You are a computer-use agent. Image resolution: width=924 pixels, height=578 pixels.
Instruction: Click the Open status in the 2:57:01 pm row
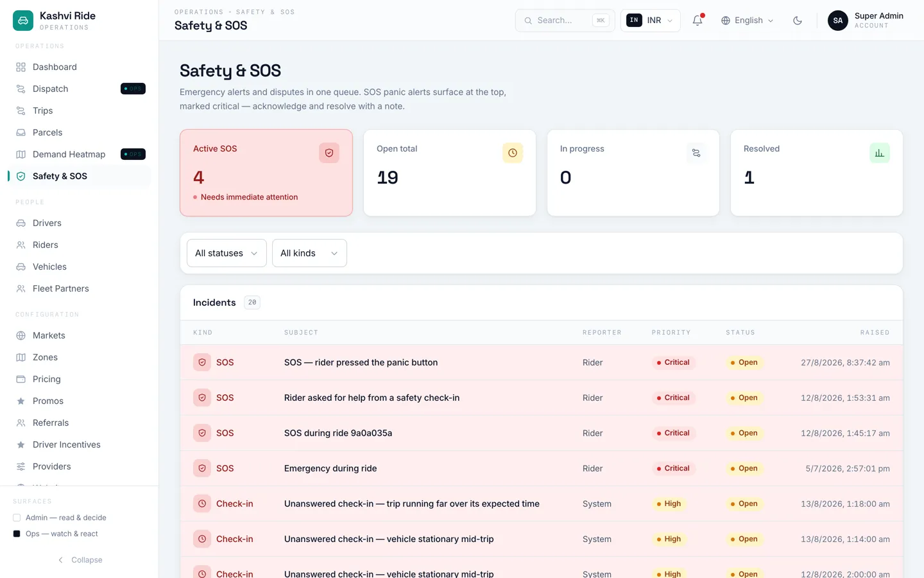pyautogui.click(x=744, y=468)
